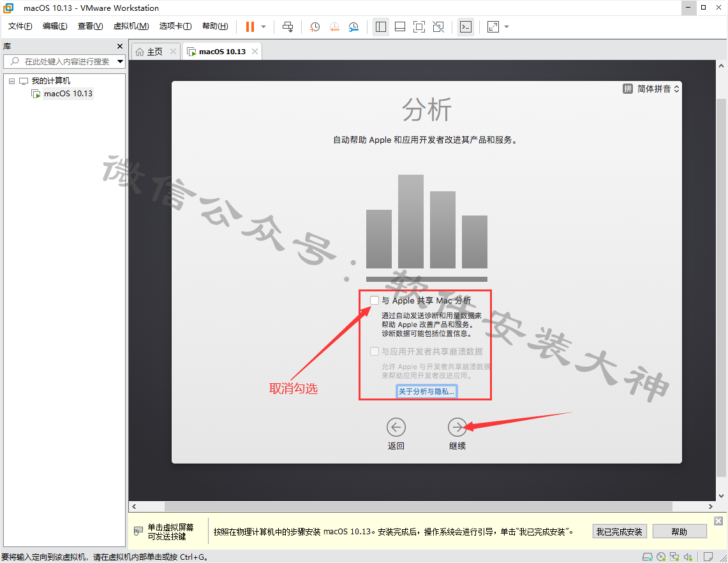The image size is (728, 563).
Task: Open the library search dropdown arrow
Action: point(120,61)
